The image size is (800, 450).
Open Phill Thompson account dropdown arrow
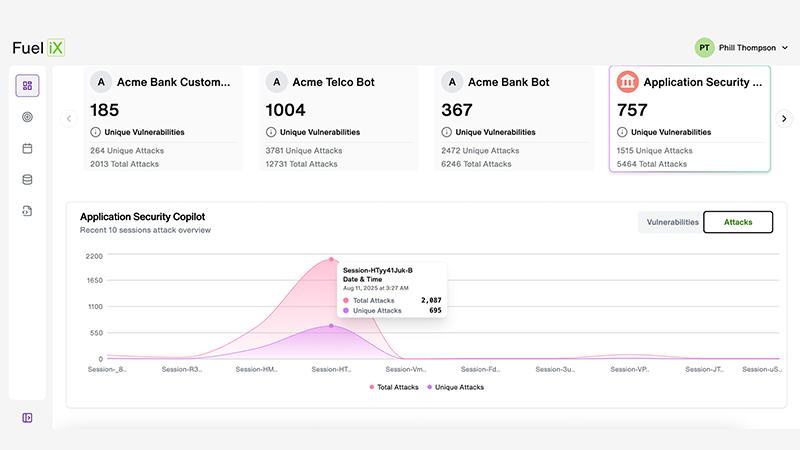tap(785, 48)
